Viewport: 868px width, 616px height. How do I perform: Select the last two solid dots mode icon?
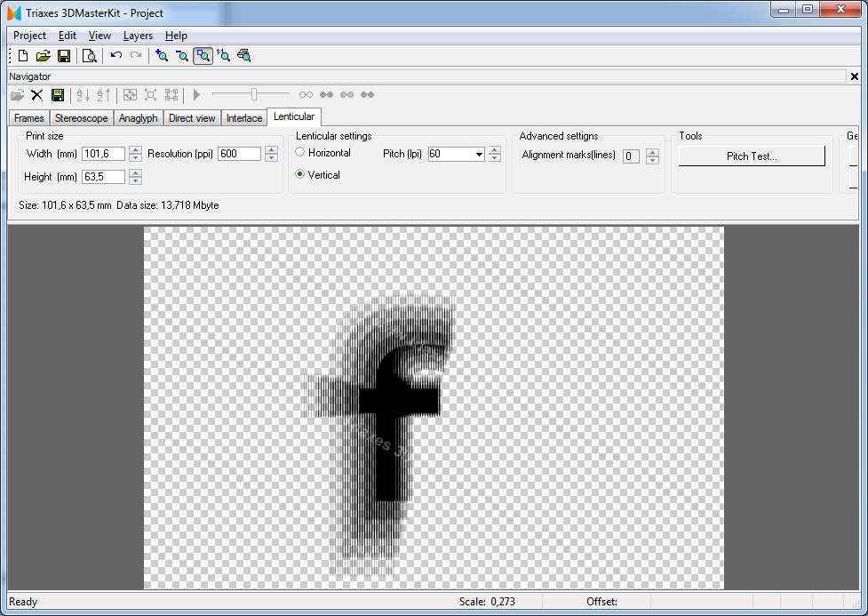(x=368, y=95)
